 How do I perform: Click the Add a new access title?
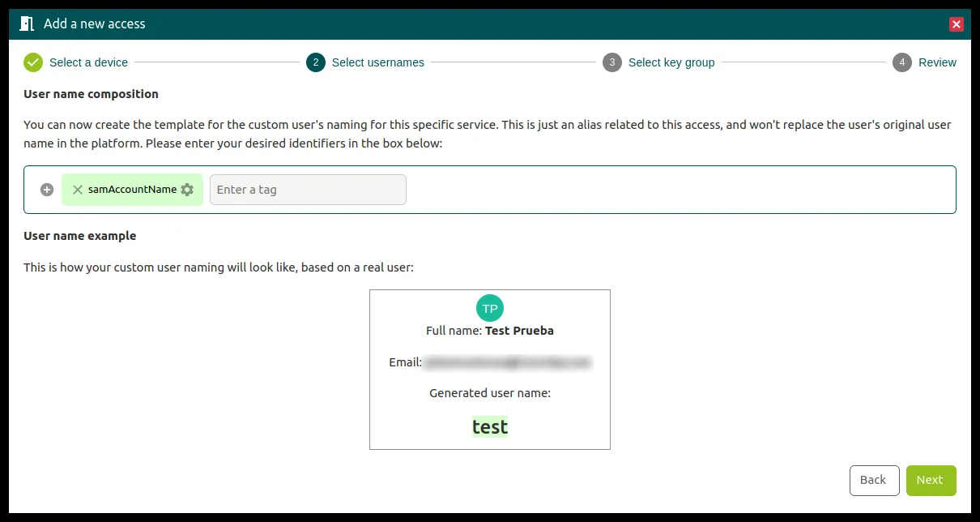(x=95, y=24)
